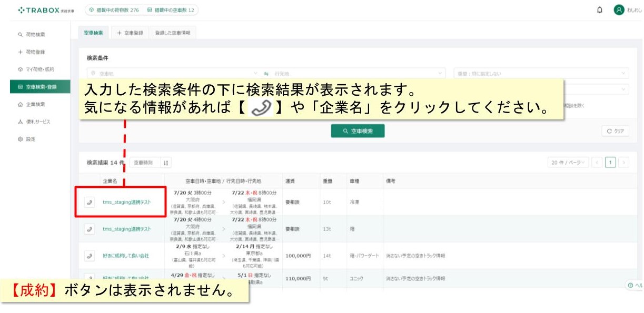This screenshot has height=313, width=644.
Task: Switch to the 空車登録 tab
Action: point(130,33)
